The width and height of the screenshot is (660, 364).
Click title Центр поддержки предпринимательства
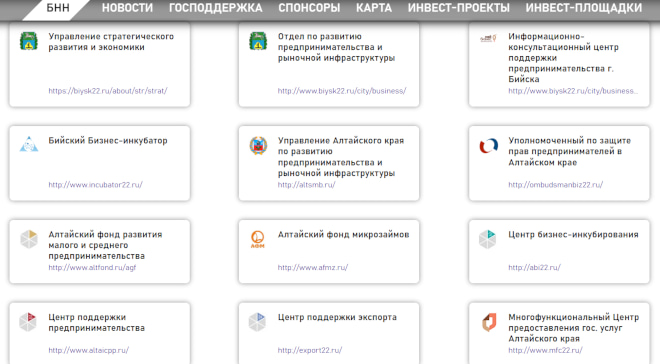pyautogui.click(x=96, y=322)
